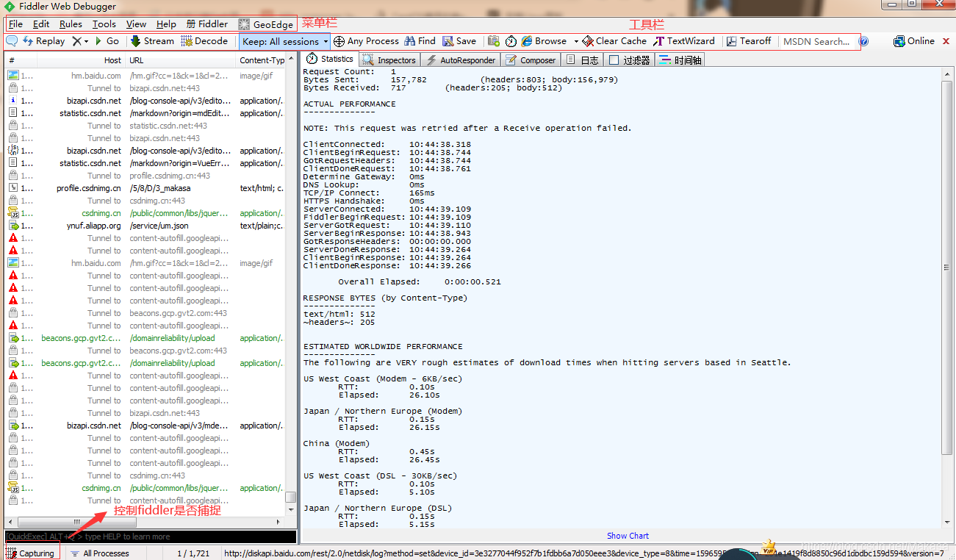
Task: Sort sessions by the Content-Type column header
Action: click(x=262, y=60)
